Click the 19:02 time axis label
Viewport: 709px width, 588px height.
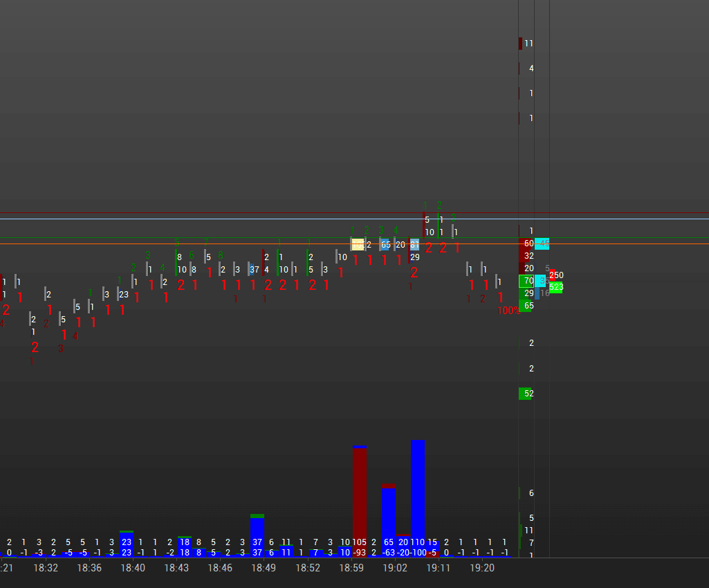(395, 568)
